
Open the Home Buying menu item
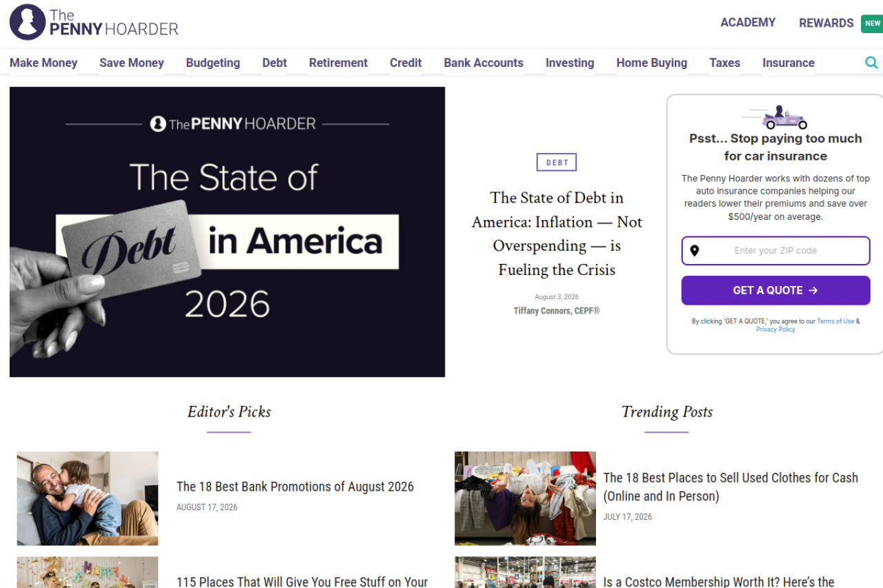pos(652,63)
